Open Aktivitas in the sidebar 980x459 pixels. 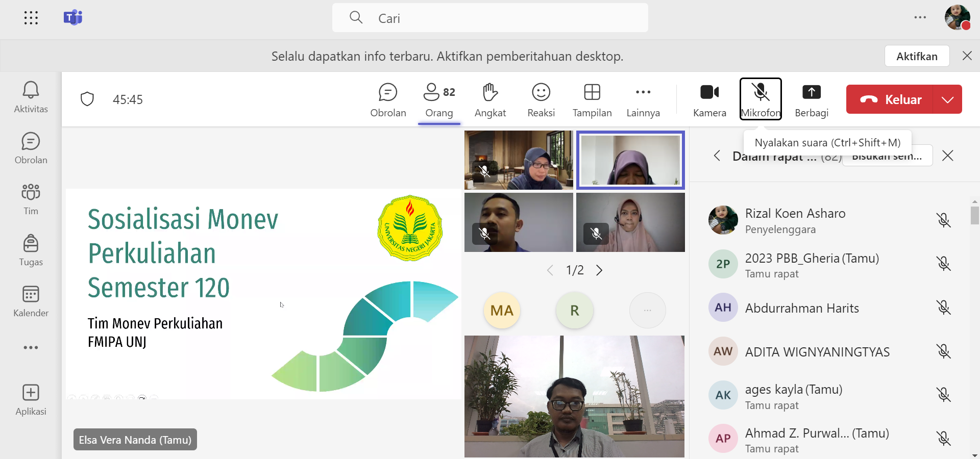click(31, 97)
